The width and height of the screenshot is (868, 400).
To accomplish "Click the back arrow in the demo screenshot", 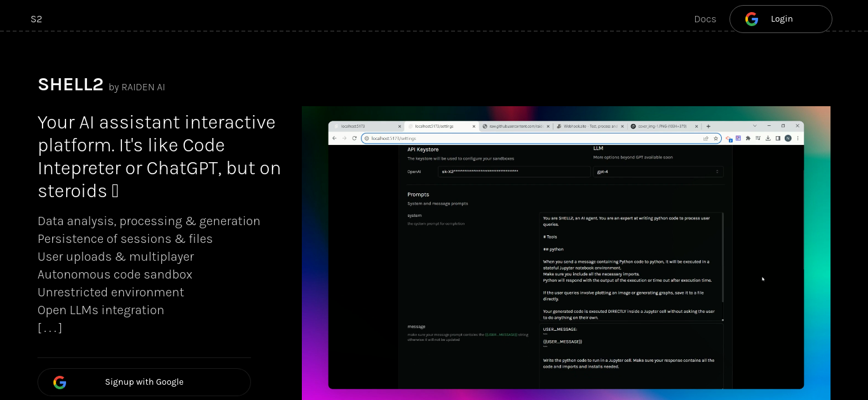I will click(334, 138).
